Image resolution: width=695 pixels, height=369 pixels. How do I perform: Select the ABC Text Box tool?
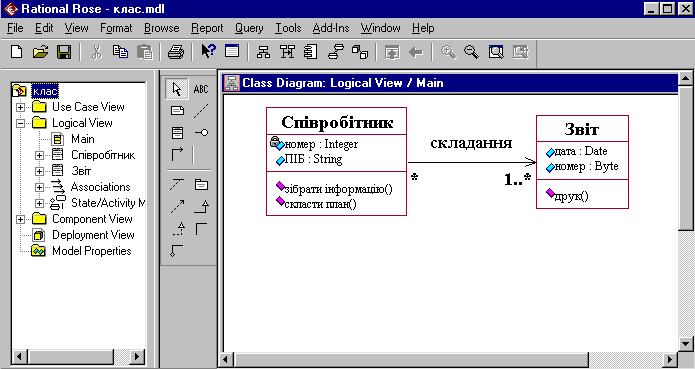click(201, 89)
